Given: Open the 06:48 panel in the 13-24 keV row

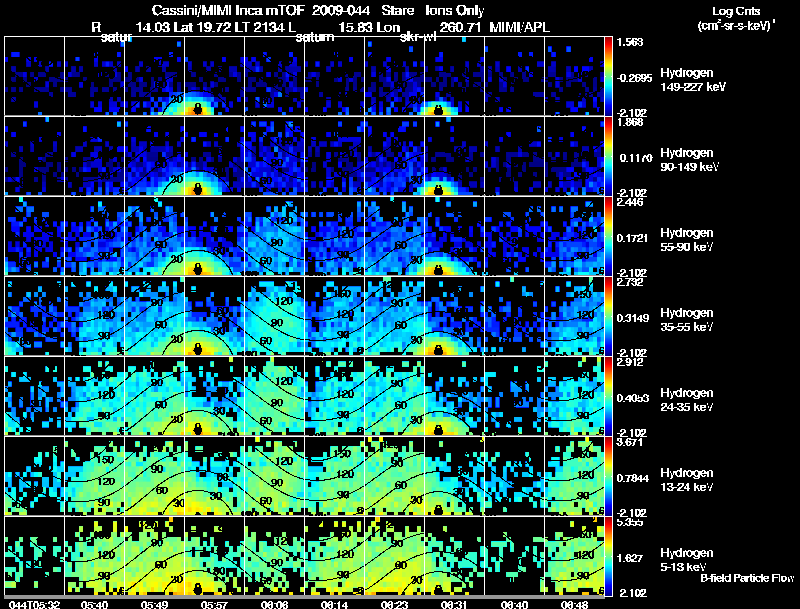Looking at the screenshot, I should (574, 476).
